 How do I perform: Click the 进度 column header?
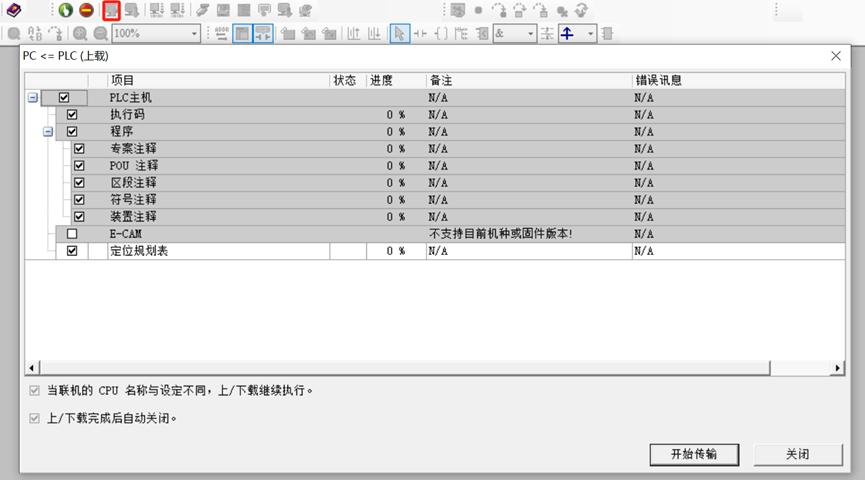click(396, 81)
